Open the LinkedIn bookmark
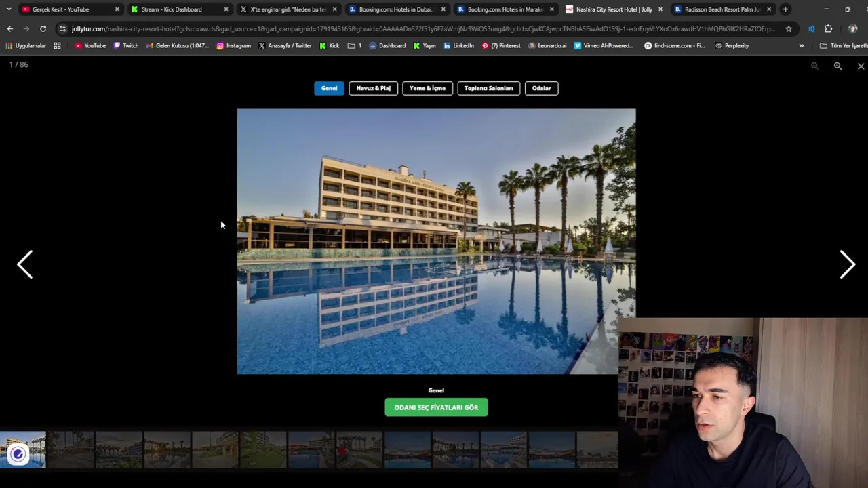The height and width of the screenshot is (488, 868). [458, 45]
